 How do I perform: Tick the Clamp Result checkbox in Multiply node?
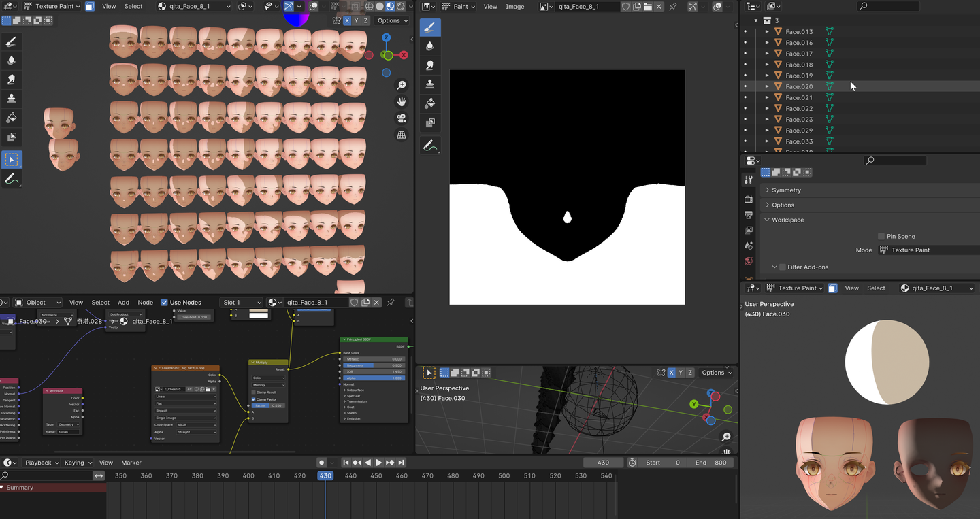pyautogui.click(x=254, y=392)
